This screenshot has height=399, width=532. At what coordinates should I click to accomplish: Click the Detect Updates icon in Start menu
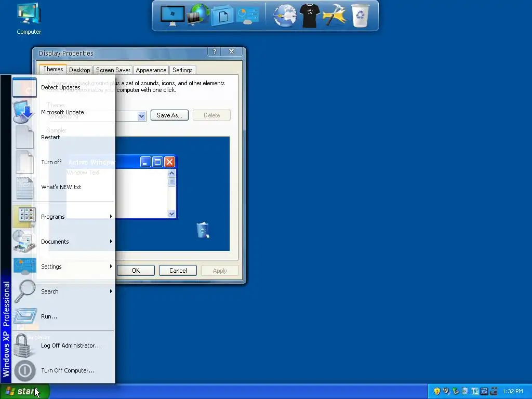click(24, 87)
